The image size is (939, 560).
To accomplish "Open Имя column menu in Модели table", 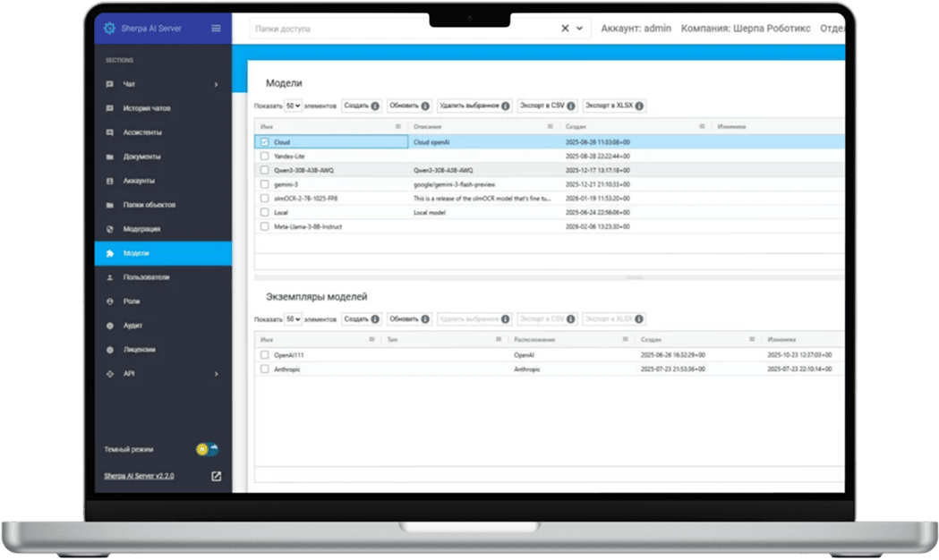I will coord(398,127).
